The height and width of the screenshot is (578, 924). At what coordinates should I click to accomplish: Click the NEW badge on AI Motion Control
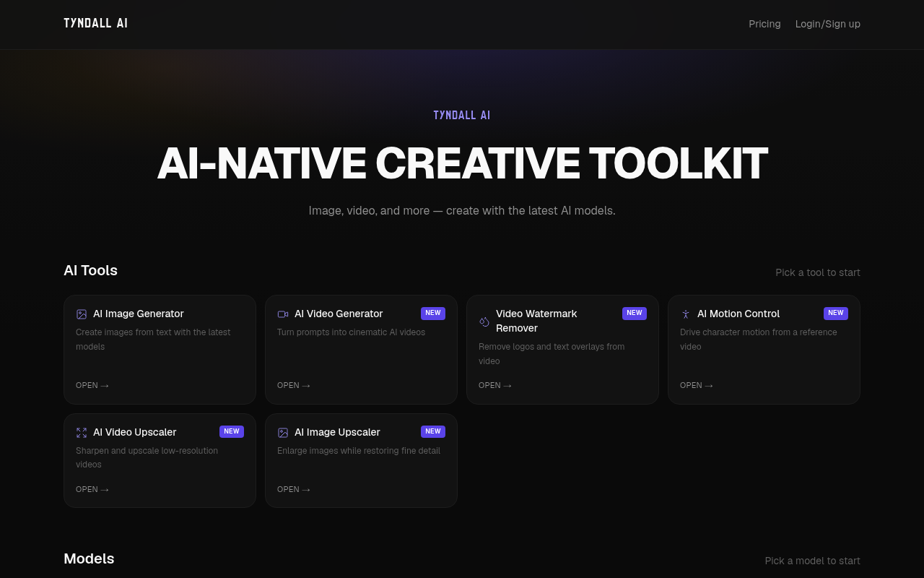(x=836, y=313)
